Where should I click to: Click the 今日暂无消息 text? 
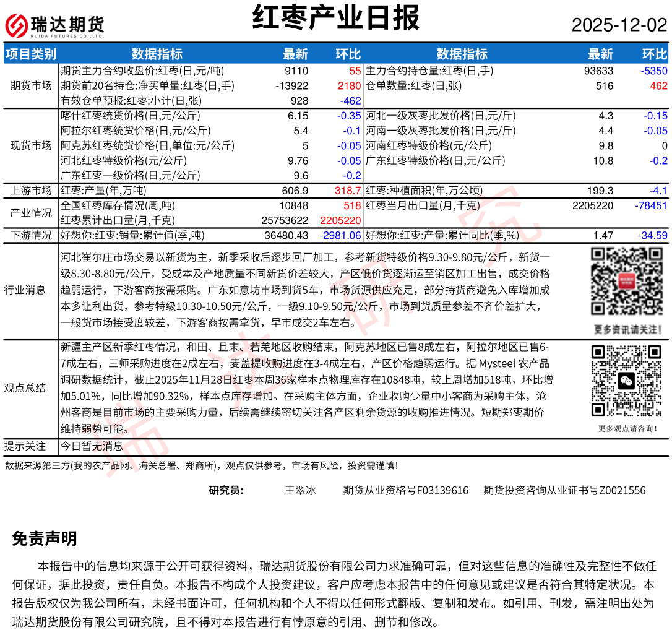tap(92, 446)
